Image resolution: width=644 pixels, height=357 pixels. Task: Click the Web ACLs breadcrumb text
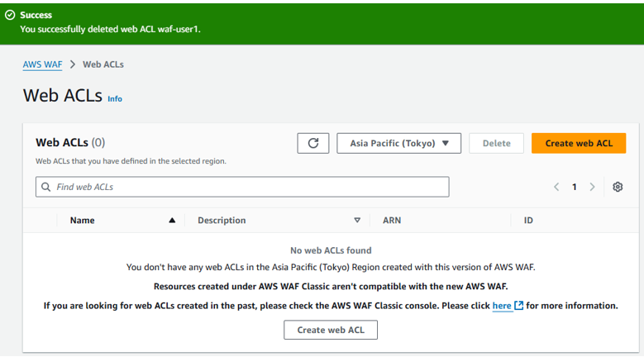pos(103,64)
